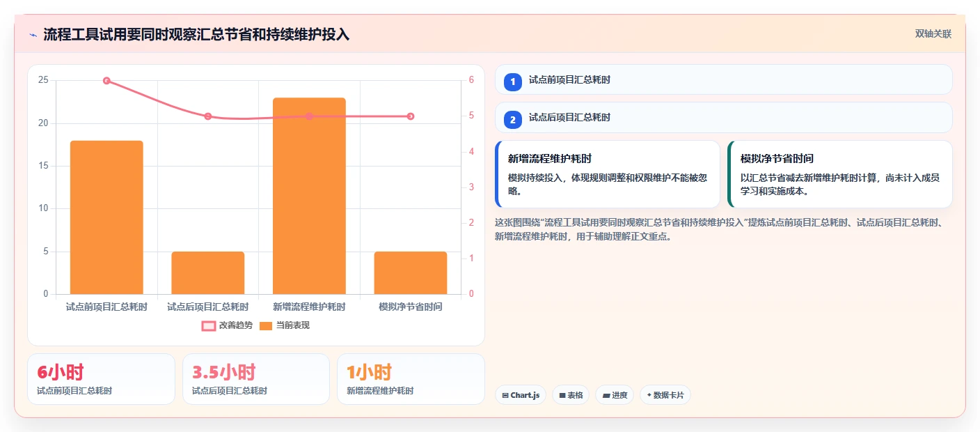Click the tallest bar for 新增流程维护耗时
The width and height of the screenshot is (980, 432).
click(x=309, y=196)
